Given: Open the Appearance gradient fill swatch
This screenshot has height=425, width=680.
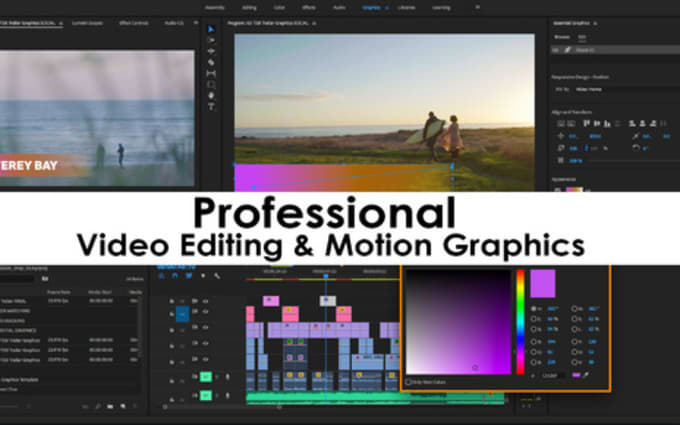Looking at the screenshot, I should [x=574, y=190].
